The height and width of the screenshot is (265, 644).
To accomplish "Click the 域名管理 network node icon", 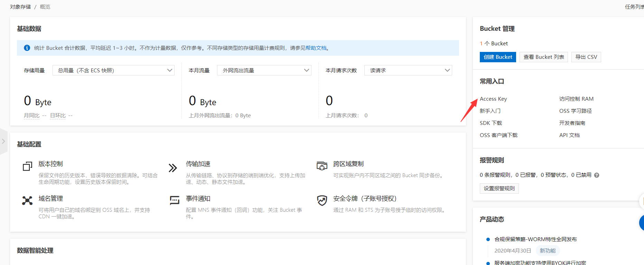I will 27,200.
